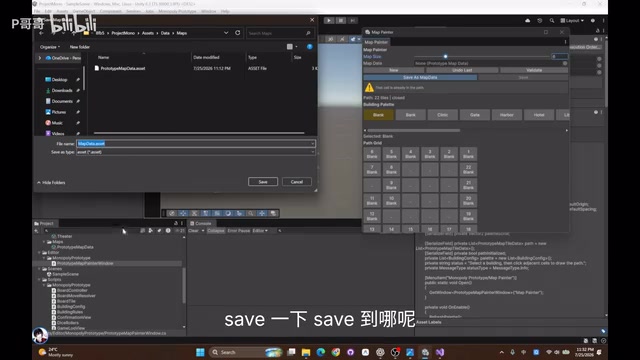Click Console Clear button
The height and width of the screenshot is (360, 640).
click(193, 231)
